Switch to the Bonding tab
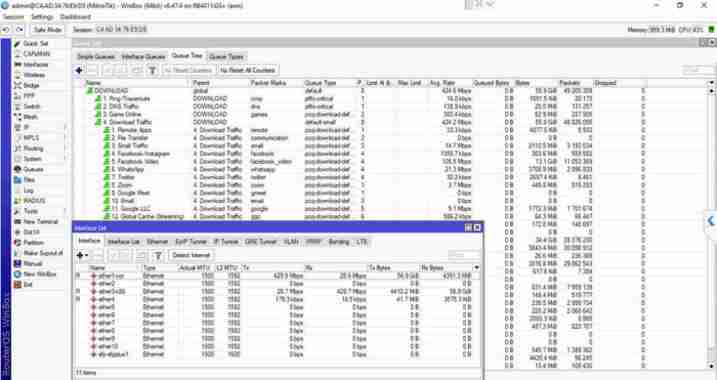The image size is (717, 380). [339, 242]
